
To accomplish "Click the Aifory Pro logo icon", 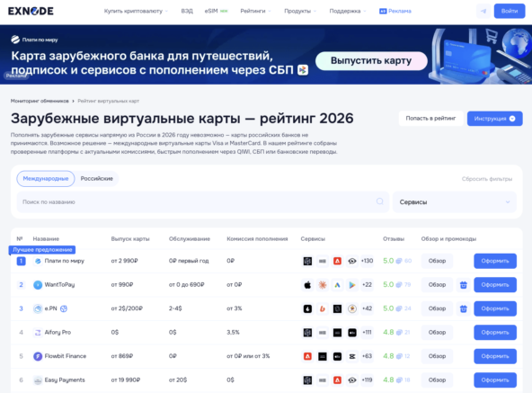I will (38, 332).
